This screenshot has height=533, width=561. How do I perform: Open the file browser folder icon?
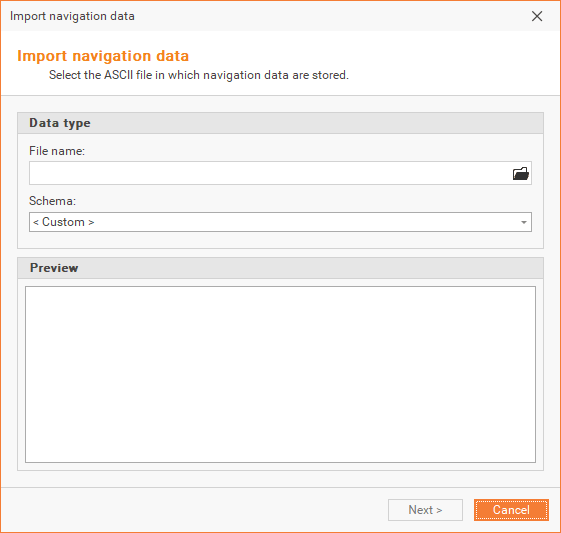(x=521, y=173)
